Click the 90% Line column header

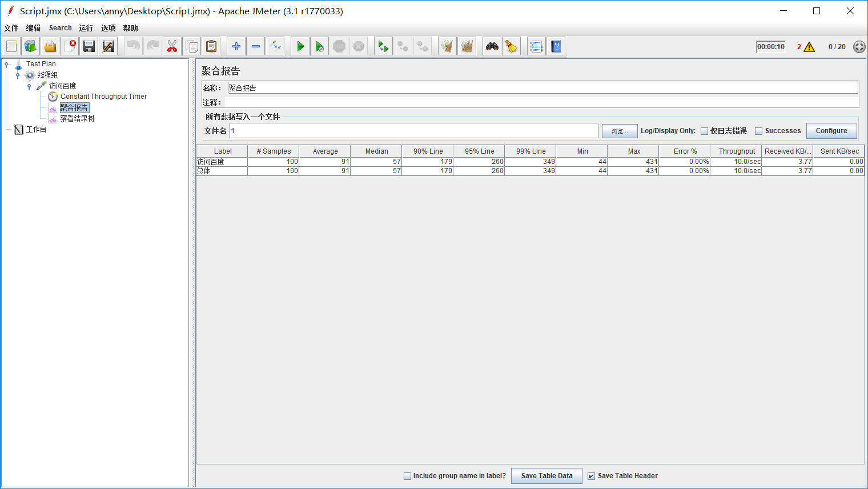point(428,151)
